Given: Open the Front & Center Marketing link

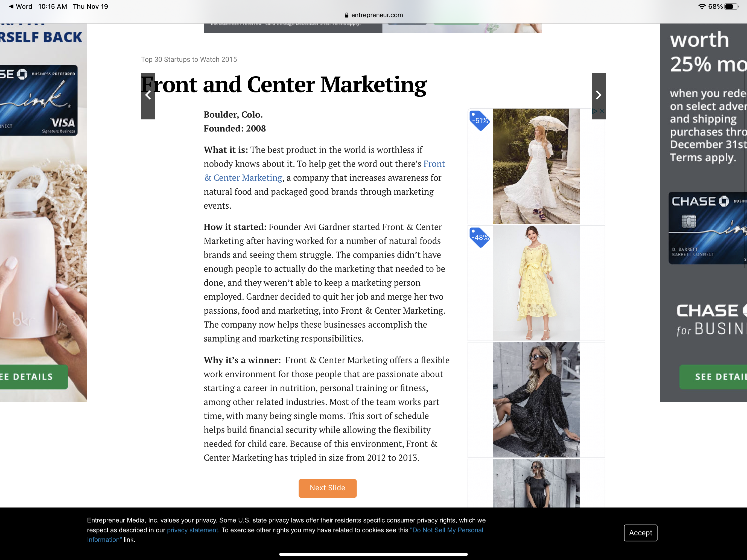Looking at the screenshot, I should 324,171.
